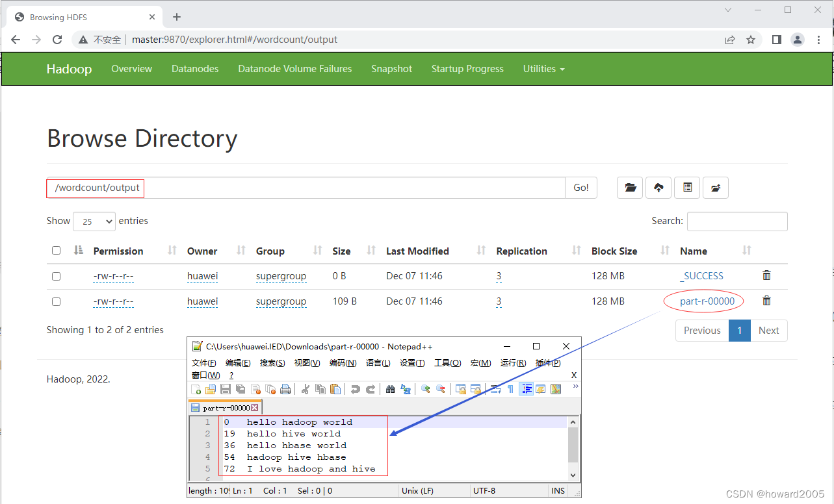The width and height of the screenshot is (834, 504).
Task: Toggle Word Wrap icon in Notepad++
Action: [x=495, y=389]
